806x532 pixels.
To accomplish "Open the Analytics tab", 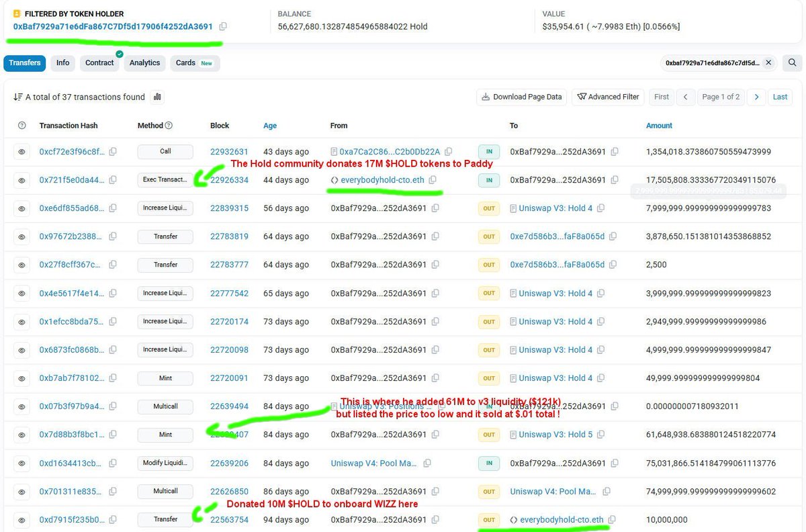I will 144,62.
